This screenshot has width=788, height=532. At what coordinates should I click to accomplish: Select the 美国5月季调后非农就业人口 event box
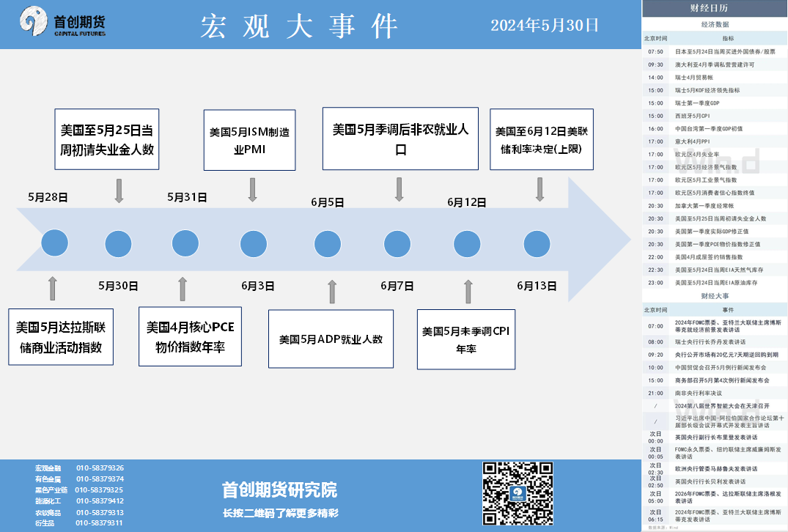[400, 138]
